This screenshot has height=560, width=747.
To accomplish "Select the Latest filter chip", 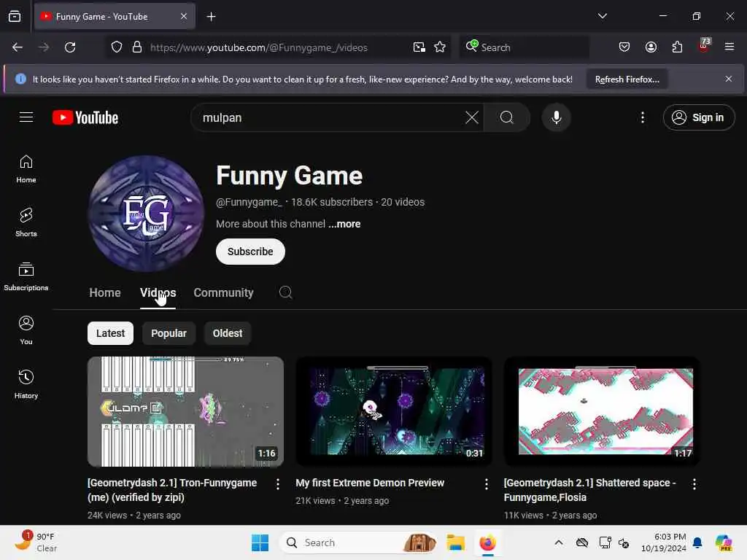I will click(x=111, y=333).
